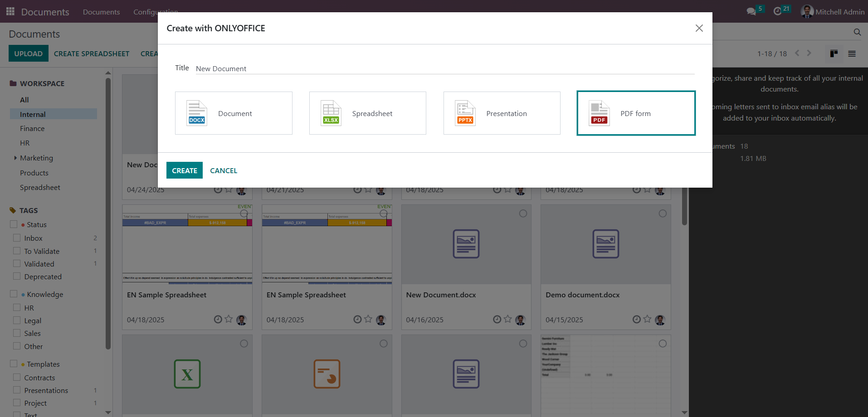868x417 pixels.
Task: Check the Legal tag checkbox
Action: 17,320
